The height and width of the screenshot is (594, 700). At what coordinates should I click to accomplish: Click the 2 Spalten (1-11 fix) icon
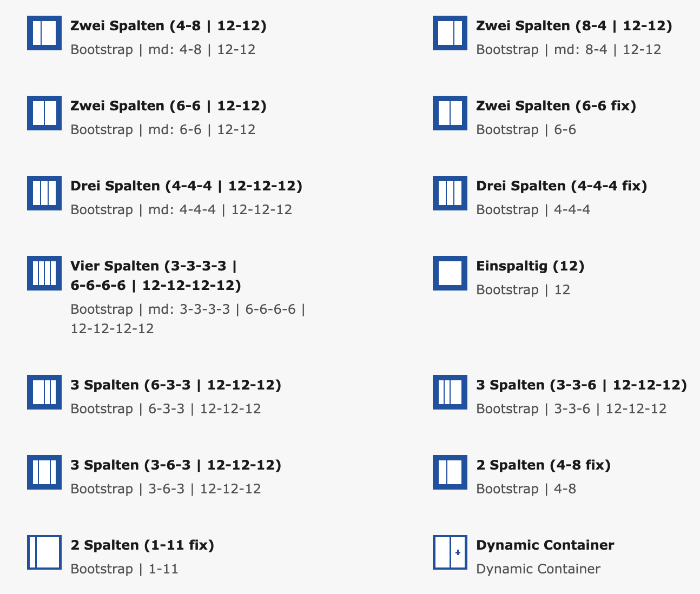click(x=44, y=552)
